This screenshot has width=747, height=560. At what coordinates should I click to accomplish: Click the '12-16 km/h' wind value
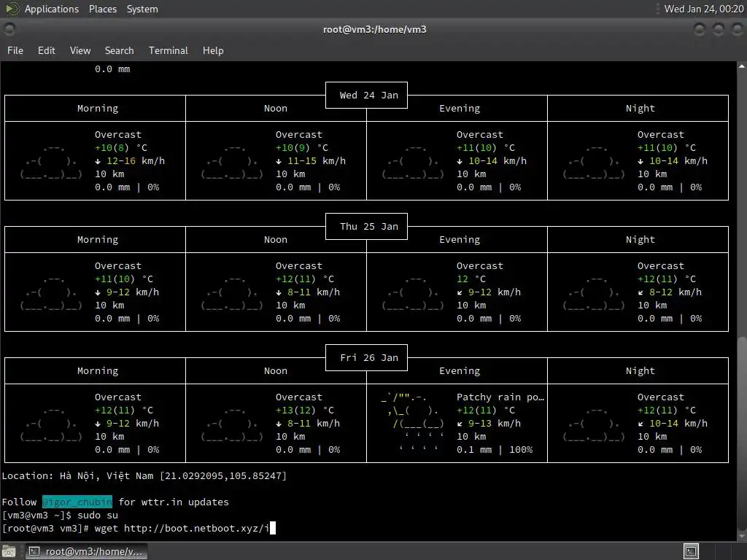coord(136,161)
